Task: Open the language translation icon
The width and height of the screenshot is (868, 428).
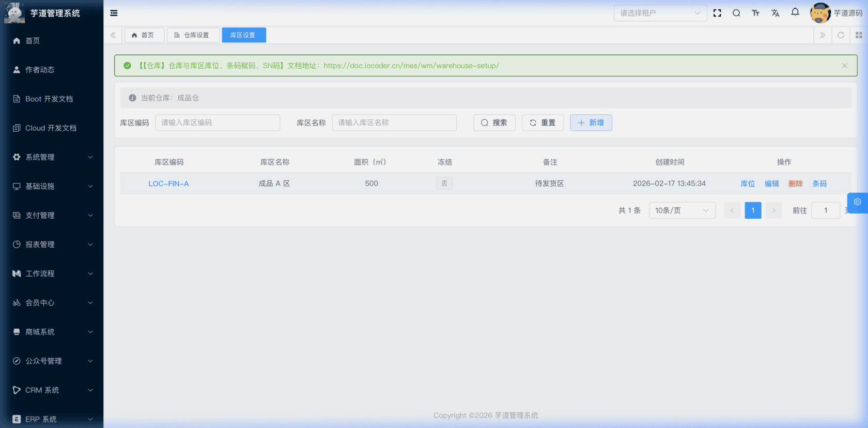Action: coord(775,13)
